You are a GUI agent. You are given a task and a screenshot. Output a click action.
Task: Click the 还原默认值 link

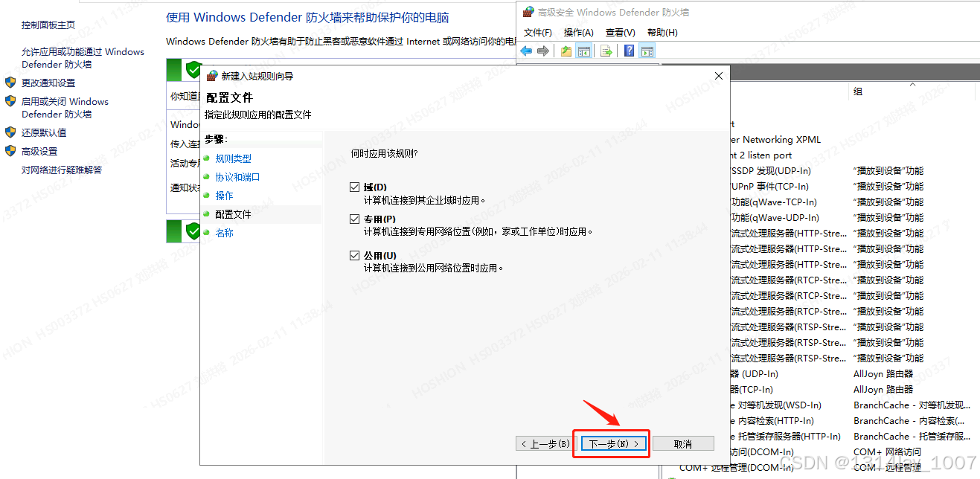point(44,132)
